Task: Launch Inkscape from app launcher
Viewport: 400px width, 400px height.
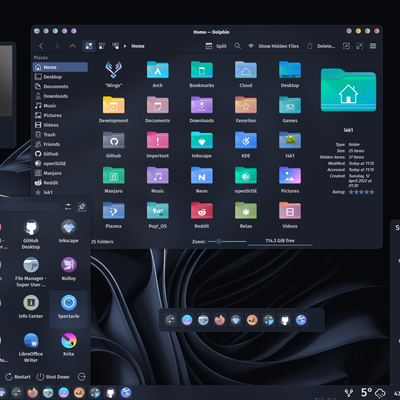Action: point(69,231)
